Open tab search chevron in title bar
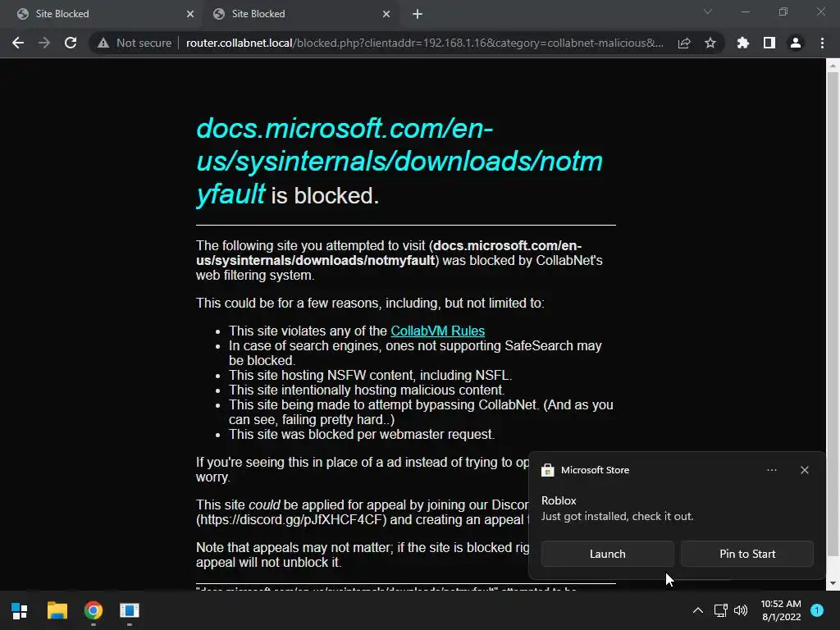This screenshot has width=840, height=630. (x=708, y=11)
